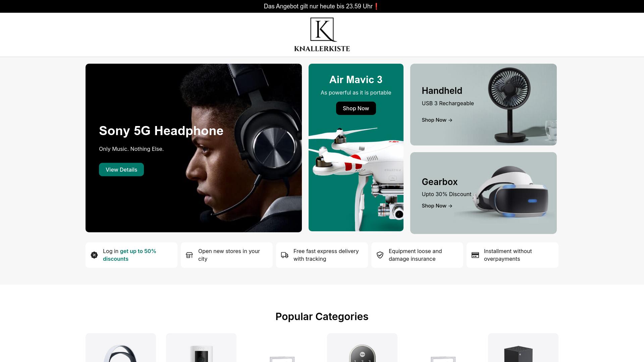Click the delivery truck icon
The image size is (644, 362).
pyautogui.click(x=285, y=255)
